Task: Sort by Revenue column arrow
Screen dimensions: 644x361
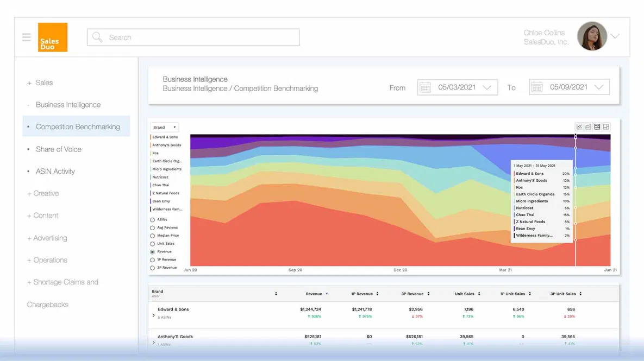Action: (x=327, y=294)
